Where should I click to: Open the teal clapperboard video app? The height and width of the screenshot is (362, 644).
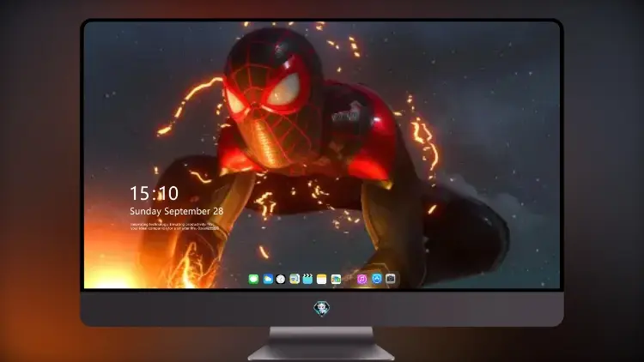click(x=307, y=280)
